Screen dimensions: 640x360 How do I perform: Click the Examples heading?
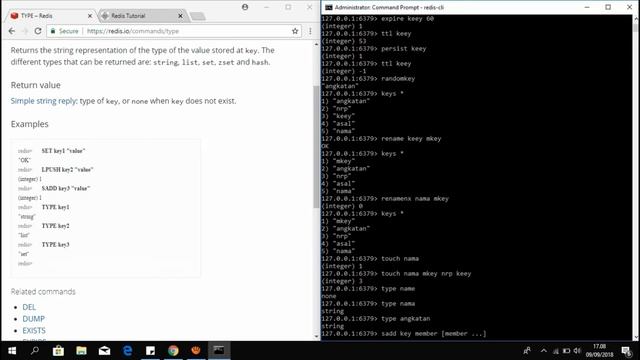point(29,124)
